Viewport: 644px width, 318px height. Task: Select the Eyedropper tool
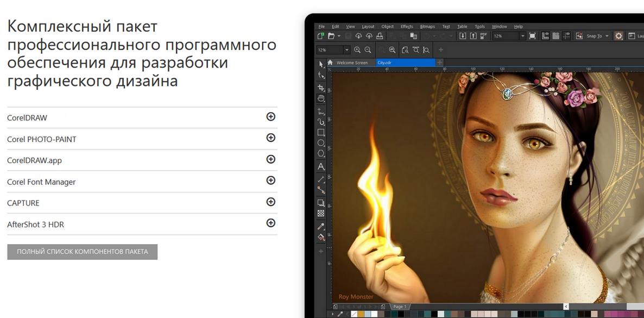tap(321, 226)
